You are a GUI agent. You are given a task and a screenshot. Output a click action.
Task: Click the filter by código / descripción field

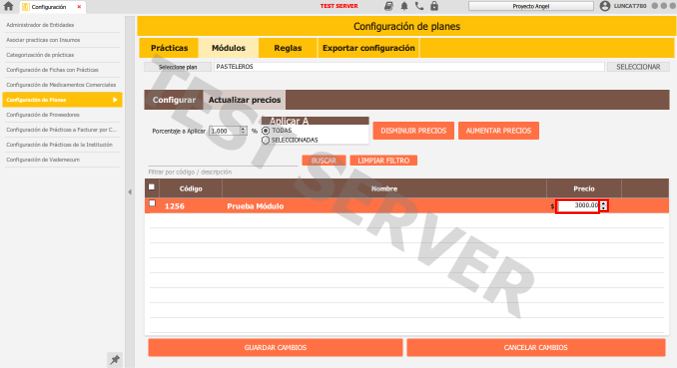pyautogui.click(x=223, y=162)
